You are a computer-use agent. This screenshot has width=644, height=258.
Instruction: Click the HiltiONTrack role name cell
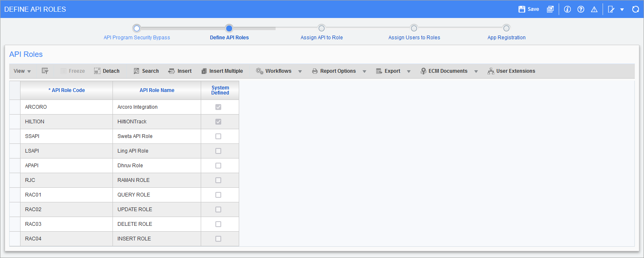click(157, 122)
